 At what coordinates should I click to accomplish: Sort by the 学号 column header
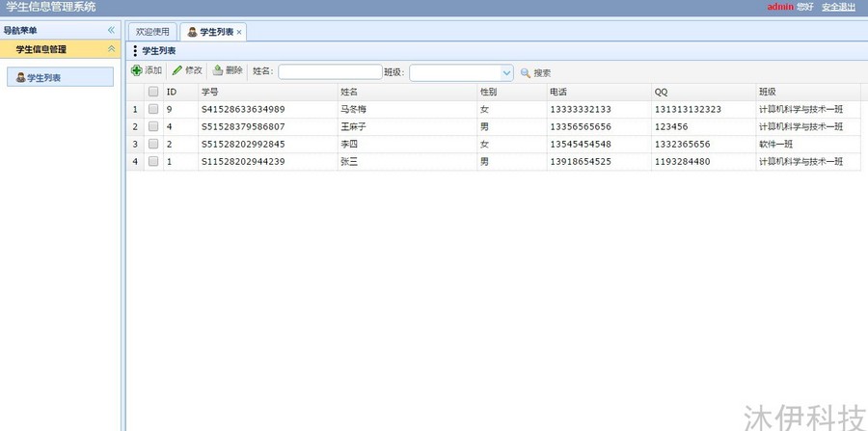268,92
